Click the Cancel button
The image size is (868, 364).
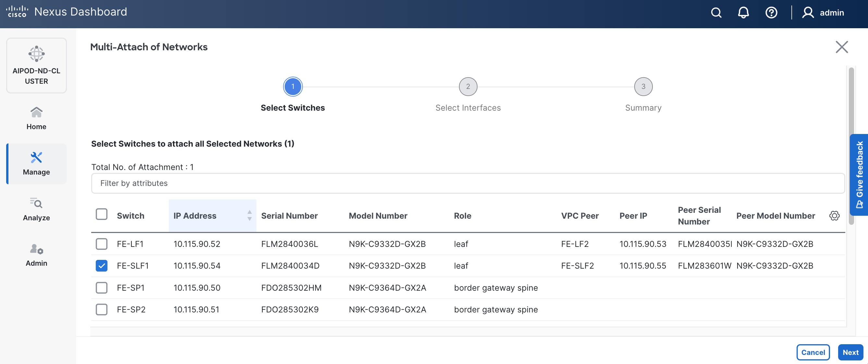[813, 352]
